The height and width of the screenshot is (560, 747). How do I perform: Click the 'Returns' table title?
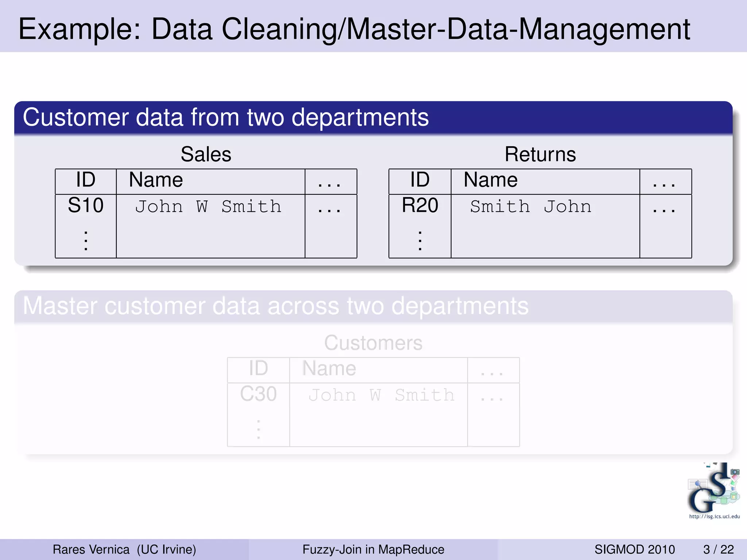[x=540, y=154]
